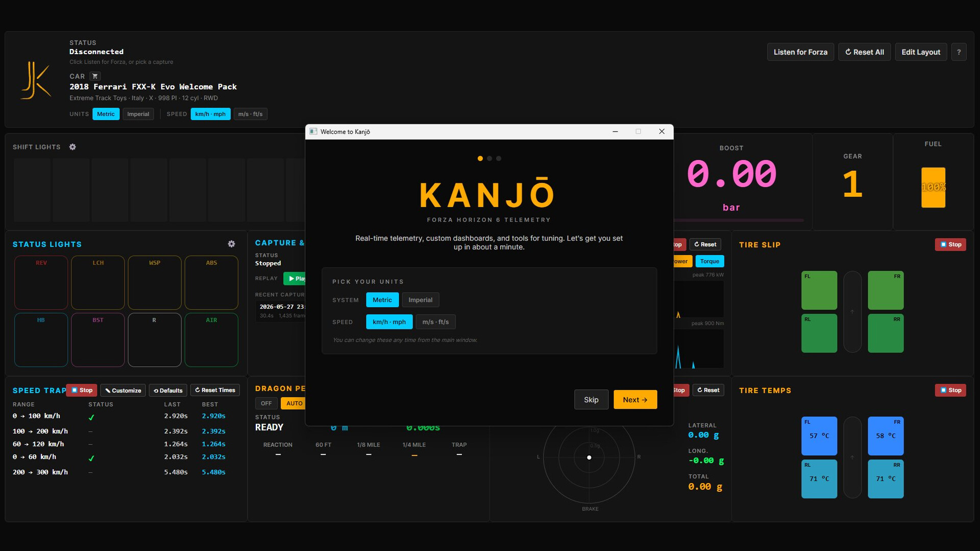This screenshot has width=980, height=551.
Task: Click the BST status light tile
Action: 98,340
